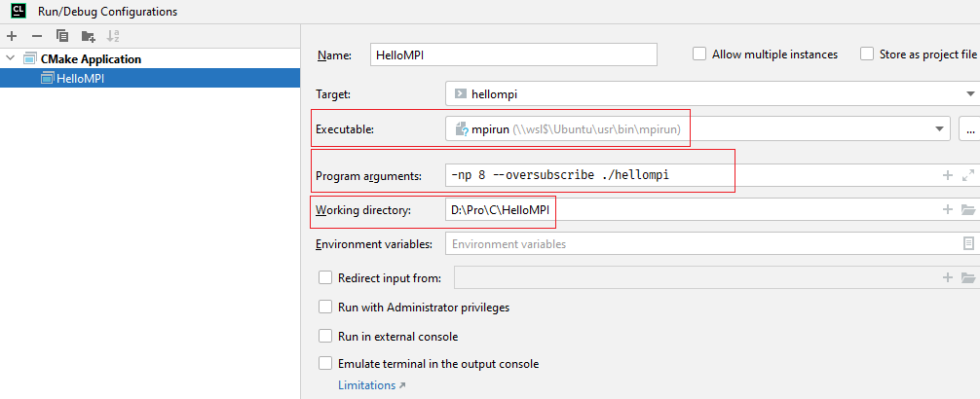This screenshot has width=980, height=399.
Task: Click the Move into new folder icon
Action: (88, 36)
